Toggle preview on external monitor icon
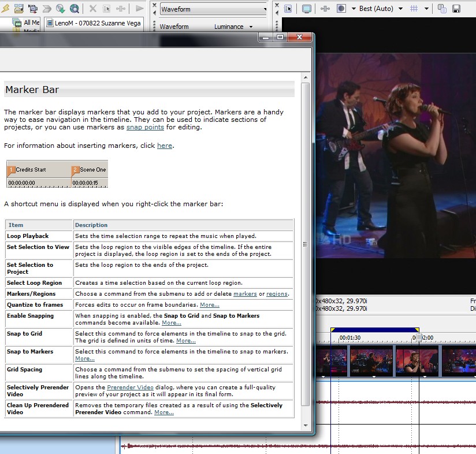 coord(307,9)
